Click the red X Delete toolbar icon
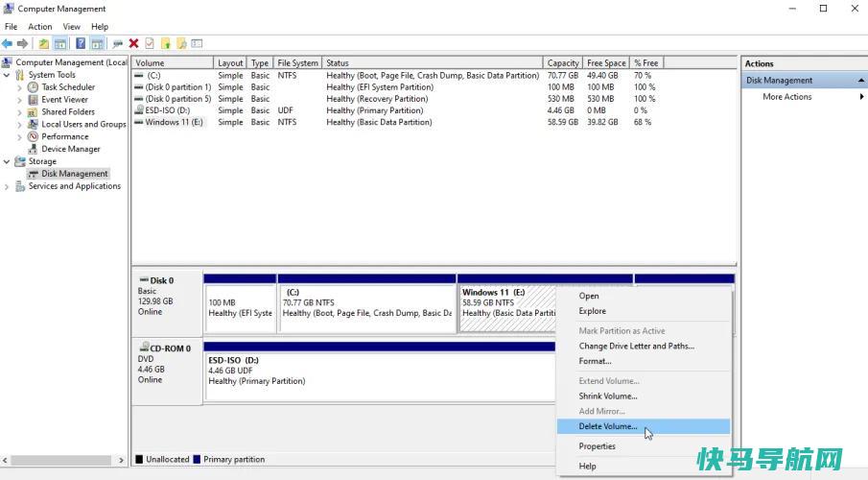This screenshot has height=480, width=868. (133, 43)
